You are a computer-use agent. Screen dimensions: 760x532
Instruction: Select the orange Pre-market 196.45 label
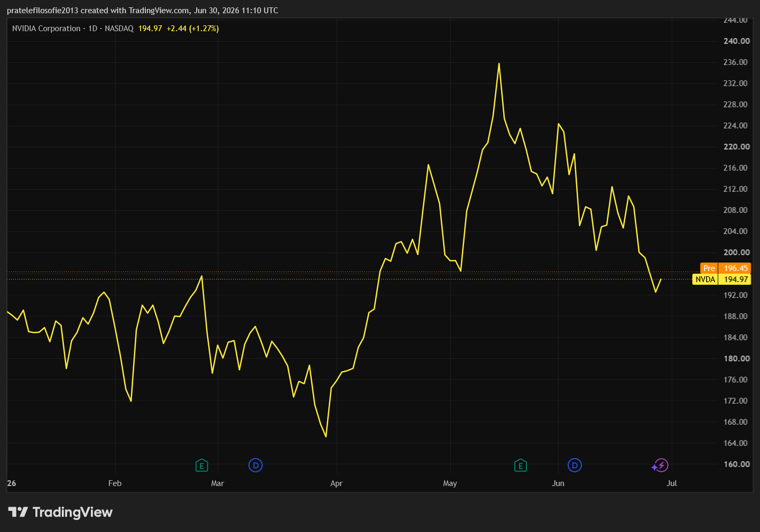(x=726, y=268)
